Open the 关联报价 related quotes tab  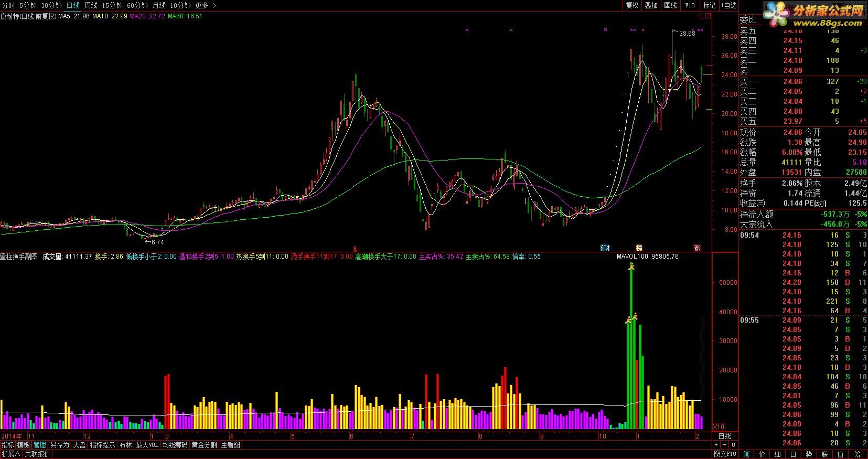coord(38,454)
